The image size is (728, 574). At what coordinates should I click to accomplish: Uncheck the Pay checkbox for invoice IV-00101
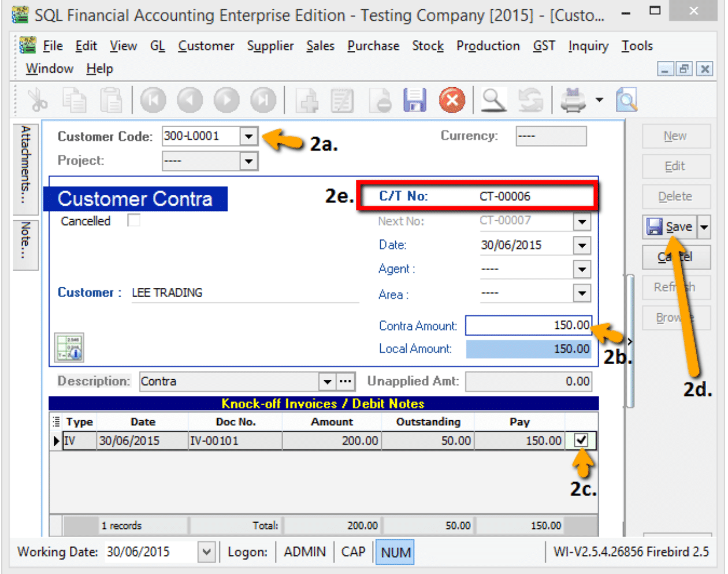pos(581,440)
